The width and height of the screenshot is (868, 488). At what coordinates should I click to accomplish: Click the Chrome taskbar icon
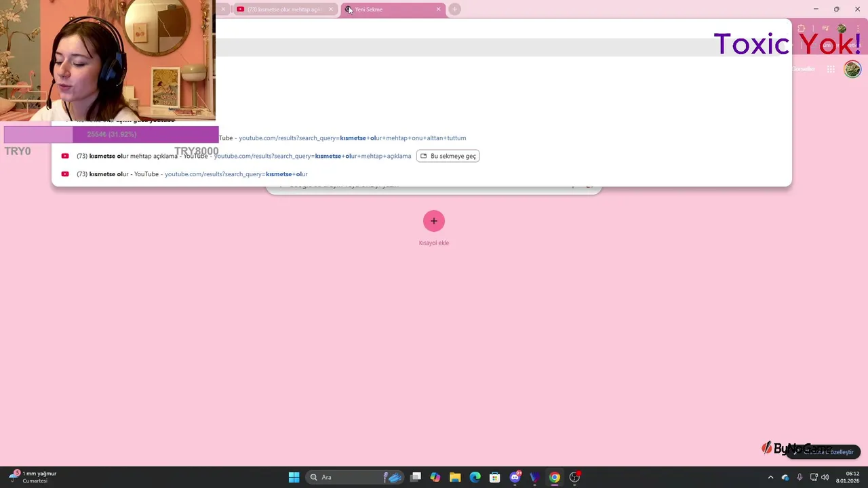tap(555, 477)
